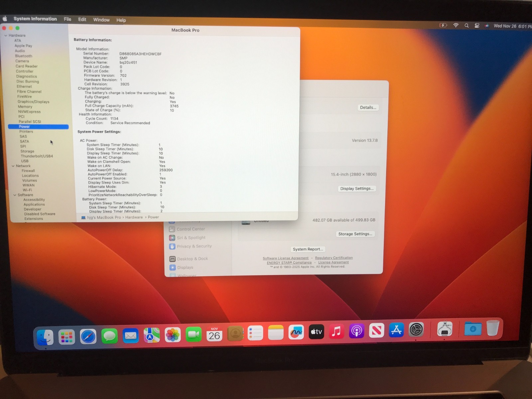Collapse the Network section in sidebar
Viewport: 532px width, 399px height.
(13, 166)
